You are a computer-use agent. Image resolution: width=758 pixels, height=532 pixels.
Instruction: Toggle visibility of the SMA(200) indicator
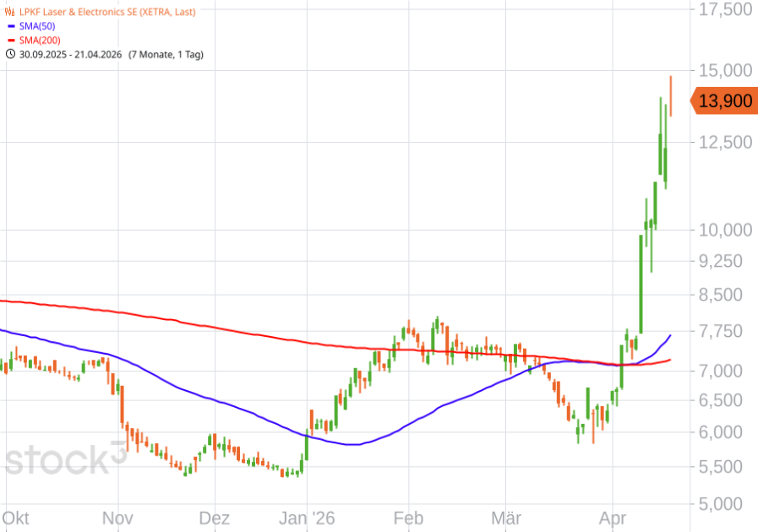point(40,40)
